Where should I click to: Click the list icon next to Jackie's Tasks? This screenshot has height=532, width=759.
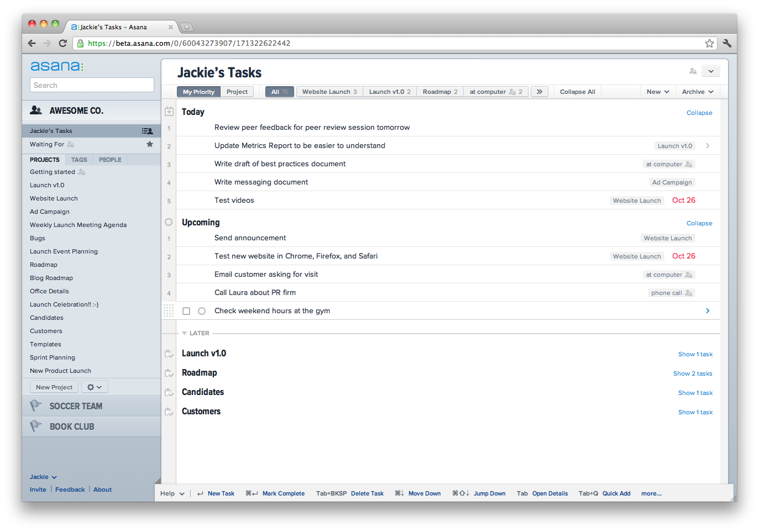[x=147, y=131]
